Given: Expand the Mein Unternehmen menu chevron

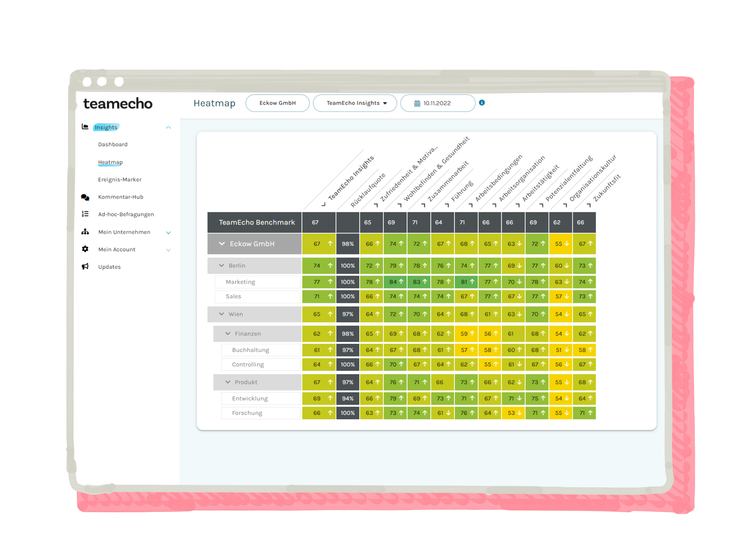Looking at the screenshot, I should (x=169, y=232).
